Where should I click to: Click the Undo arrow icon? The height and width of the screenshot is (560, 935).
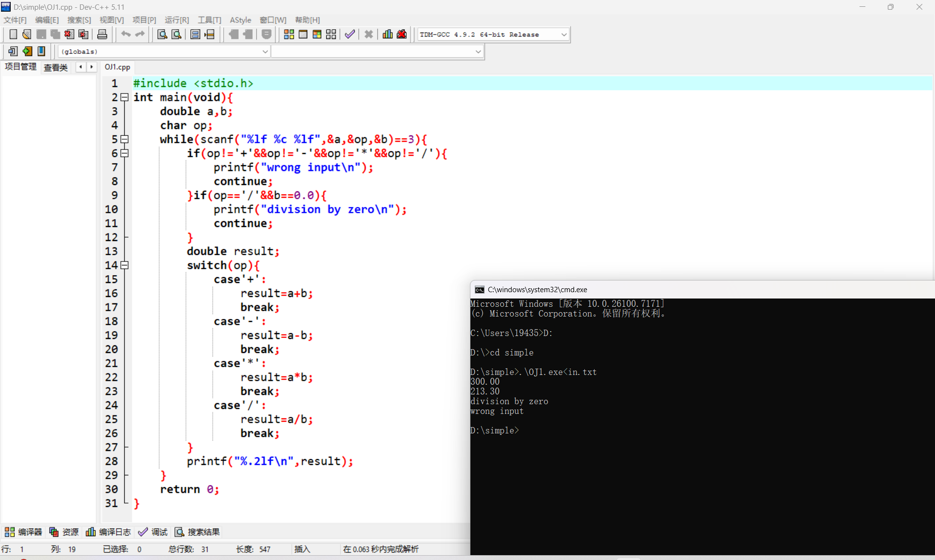pyautogui.click(x=126, y=34)
